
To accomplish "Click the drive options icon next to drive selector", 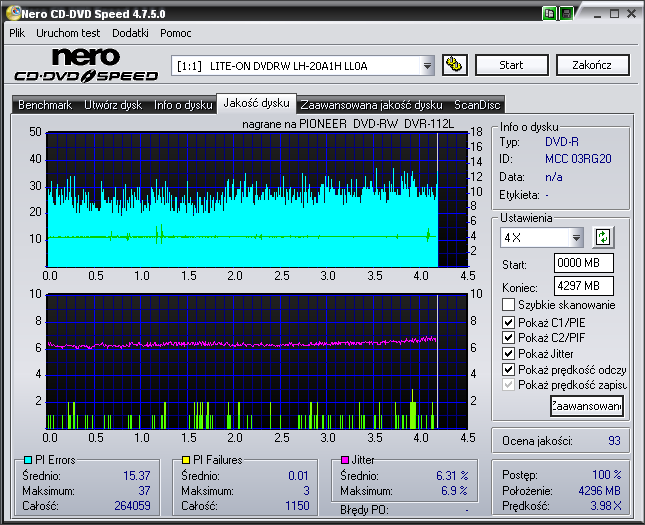I will coord(455,65).
